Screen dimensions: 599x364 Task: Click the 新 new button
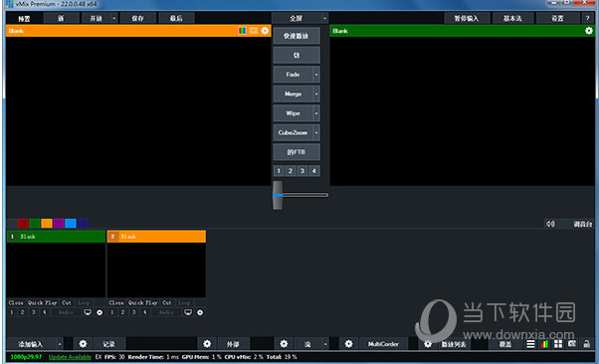[x=61, y=18]
